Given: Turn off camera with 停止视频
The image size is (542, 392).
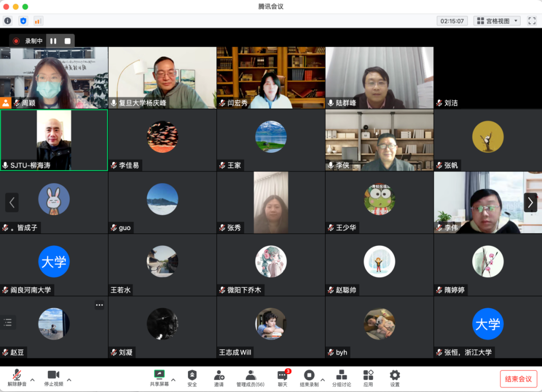Looking at the screenshot, I should 53,378.
